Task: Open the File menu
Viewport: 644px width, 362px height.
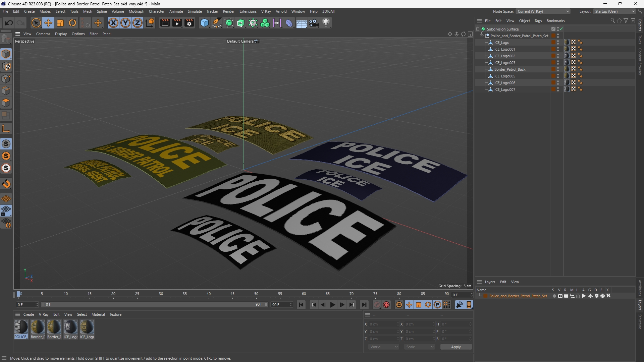Action: pos(5,11)
